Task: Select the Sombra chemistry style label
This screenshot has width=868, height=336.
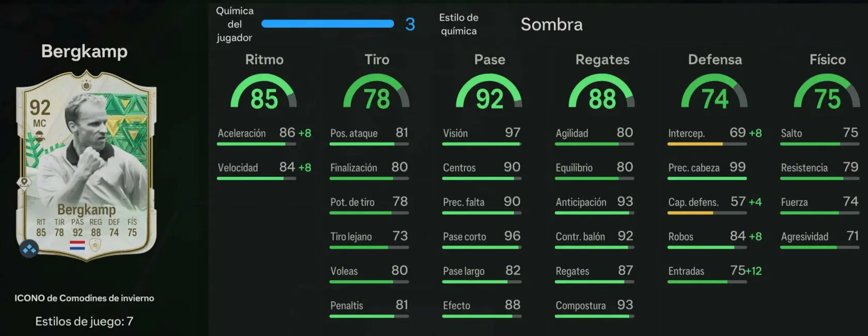Action: click(551, 24)
